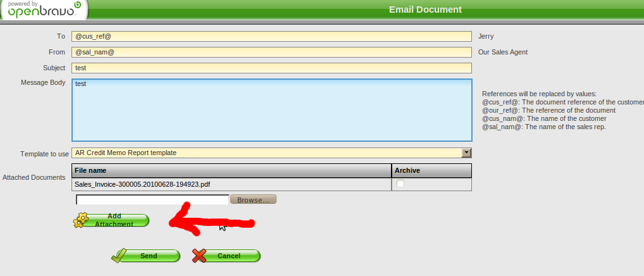Click the gear icon on Add Attachment
Viewport: 644px width, 276px height.
(x=80, y=220)
